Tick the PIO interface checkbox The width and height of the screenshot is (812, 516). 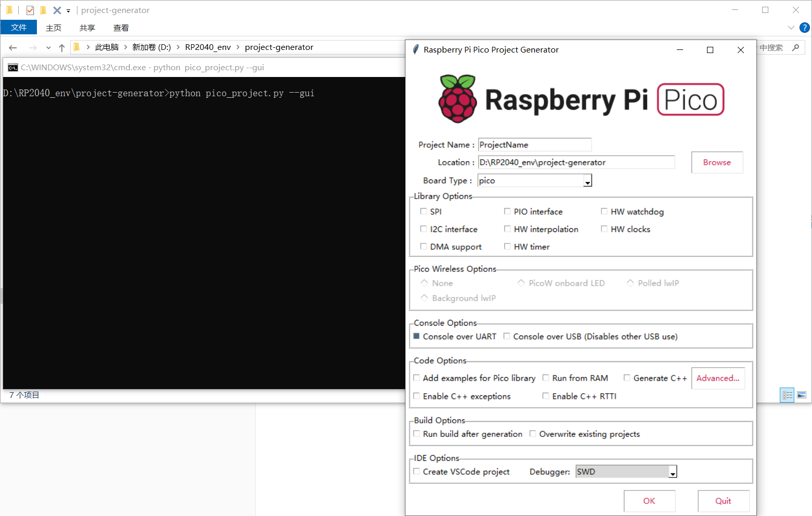tap(507, 211)
